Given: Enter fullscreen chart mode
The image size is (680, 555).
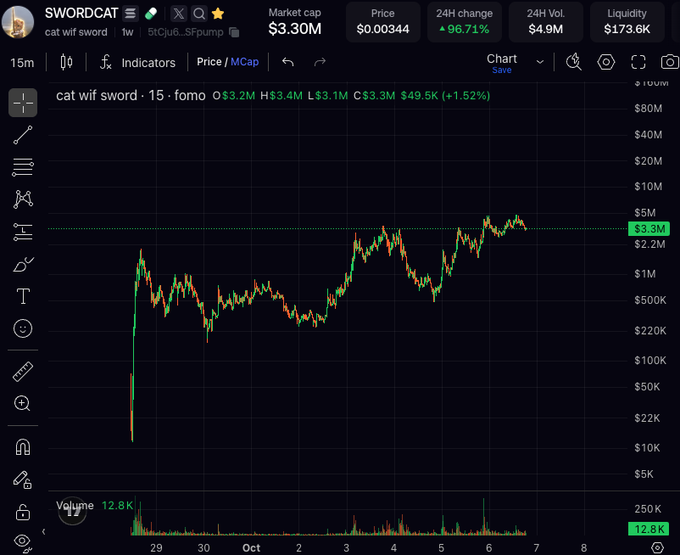Looking at the screenshot, I should [x=638, y=62].
